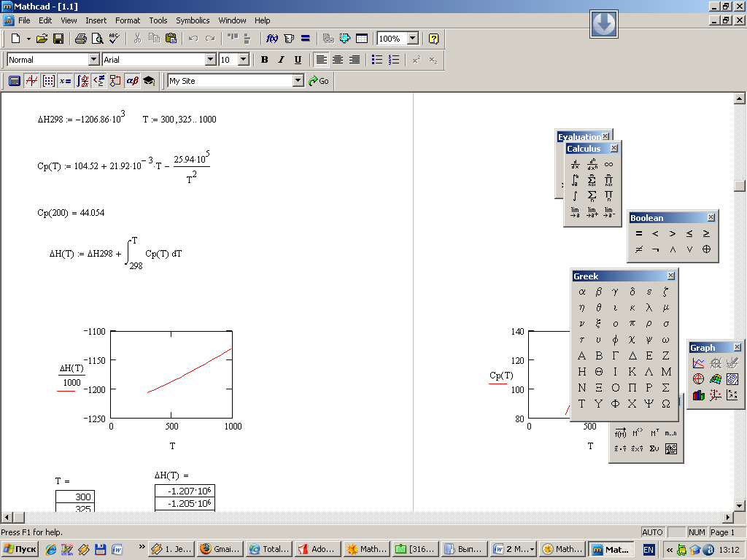Toggle Bold text formatting

[264, 60]
